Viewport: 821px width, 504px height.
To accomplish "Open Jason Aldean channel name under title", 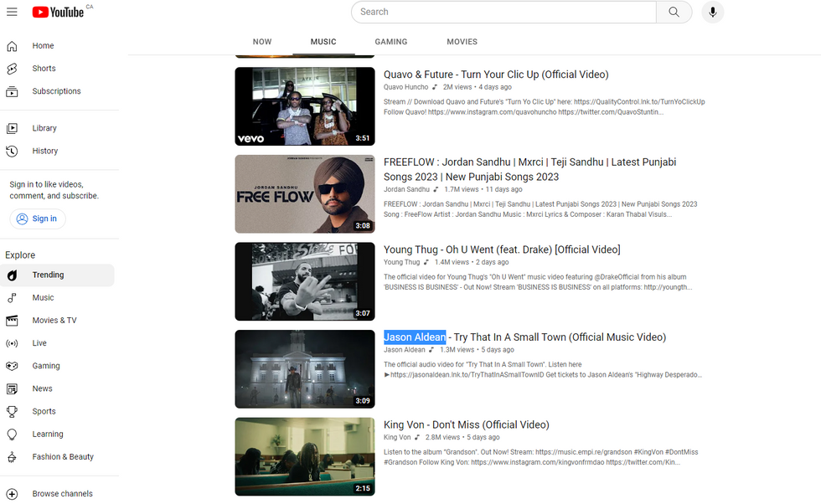I will [404, 350].
